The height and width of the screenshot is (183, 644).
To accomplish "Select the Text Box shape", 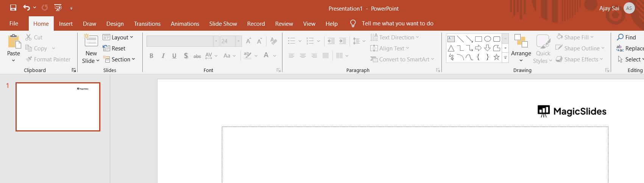I will click(451, 39).
